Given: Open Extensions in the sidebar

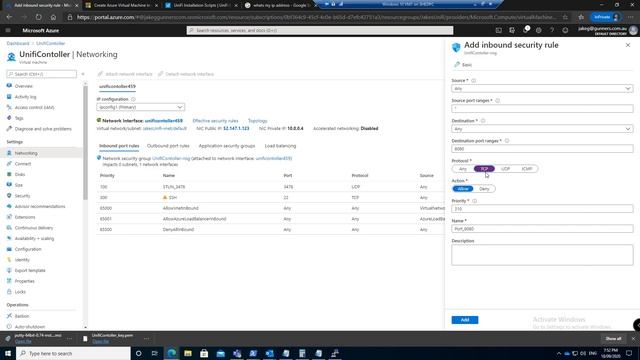Looking at the screenshot, I should pos(25,217).
